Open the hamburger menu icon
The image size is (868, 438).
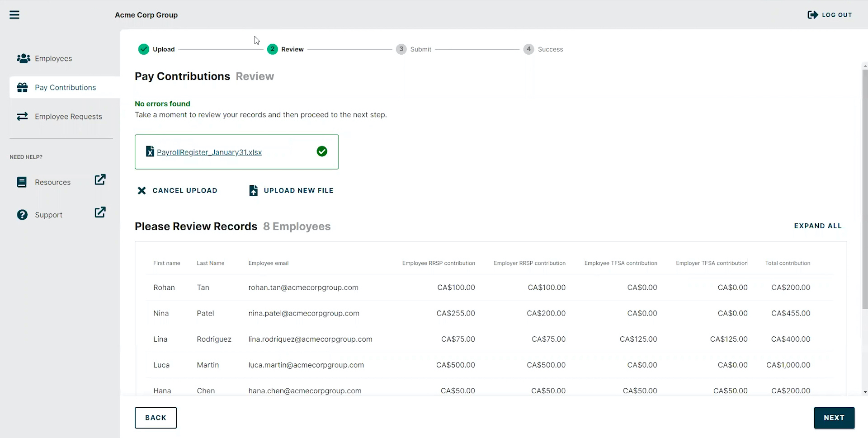14,15
